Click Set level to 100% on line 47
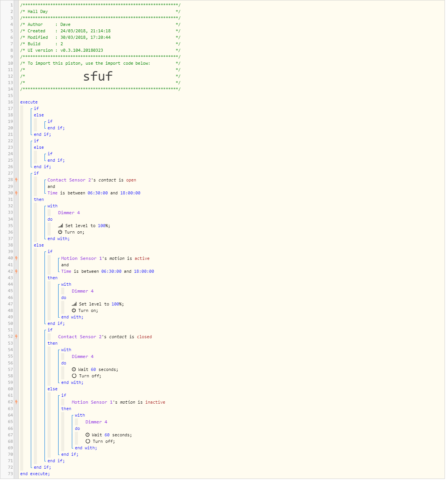The width and height of the screenshot is (448, 482). [101, 304]
